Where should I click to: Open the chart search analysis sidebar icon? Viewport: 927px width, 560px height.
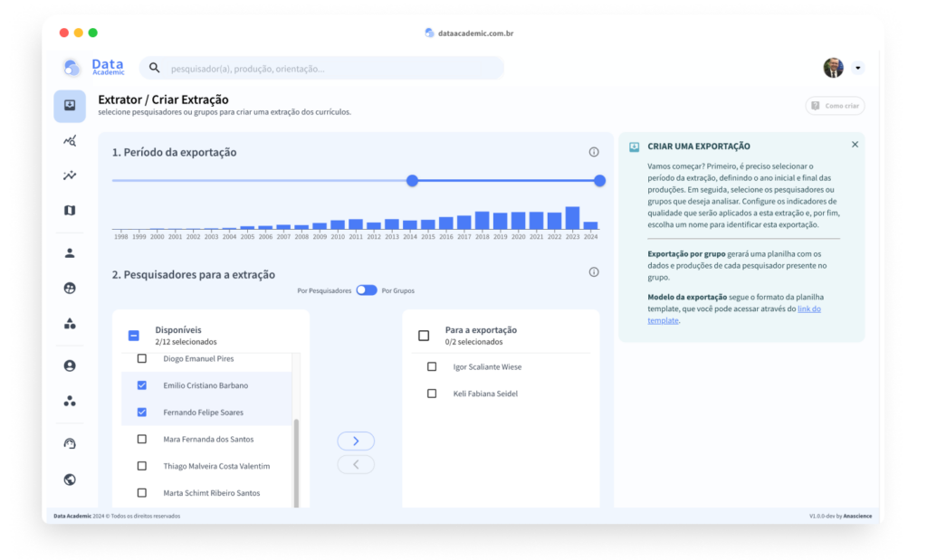tap(70, 140)
